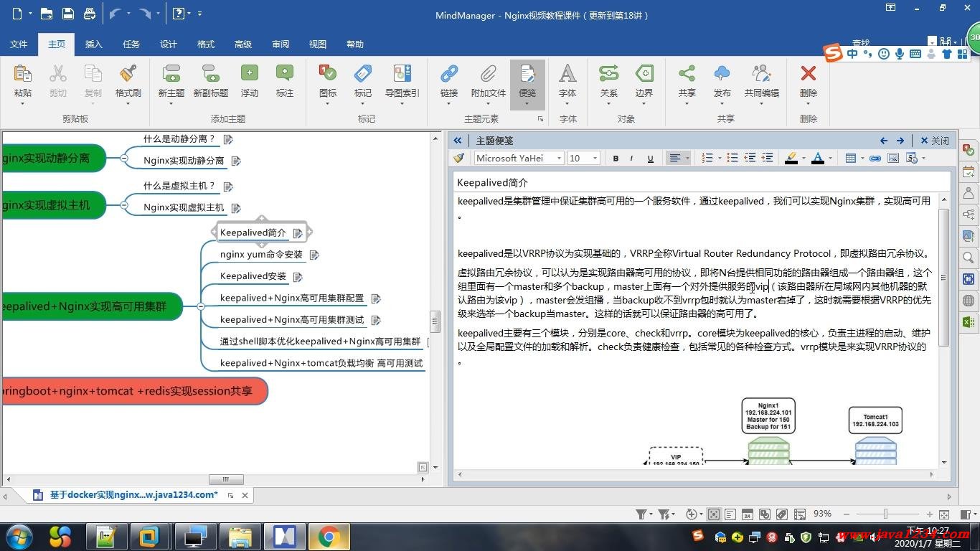The height and width of the screenshot is (551, 980).
Task: Expand the 主题元素 group dialog launcher
Action: tap(540, 119)
